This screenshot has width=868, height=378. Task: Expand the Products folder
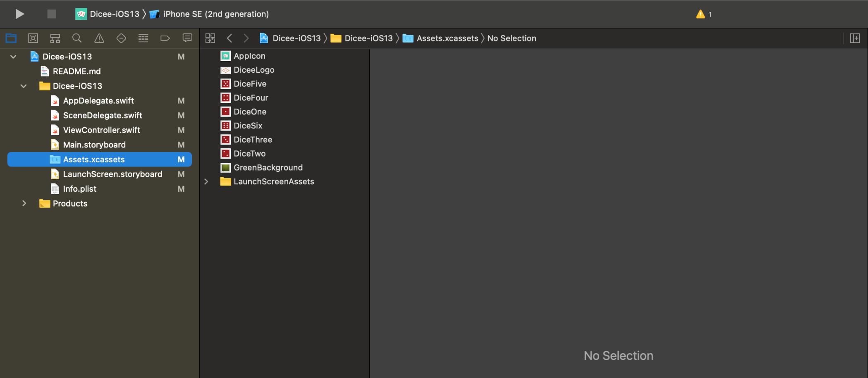pyautogui.click(x=24, y=203)
